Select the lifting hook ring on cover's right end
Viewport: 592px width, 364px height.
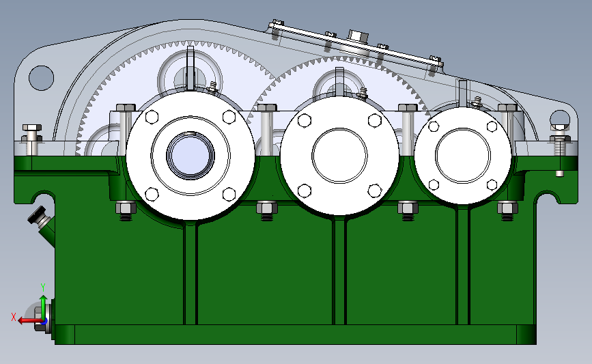(559, 118)
